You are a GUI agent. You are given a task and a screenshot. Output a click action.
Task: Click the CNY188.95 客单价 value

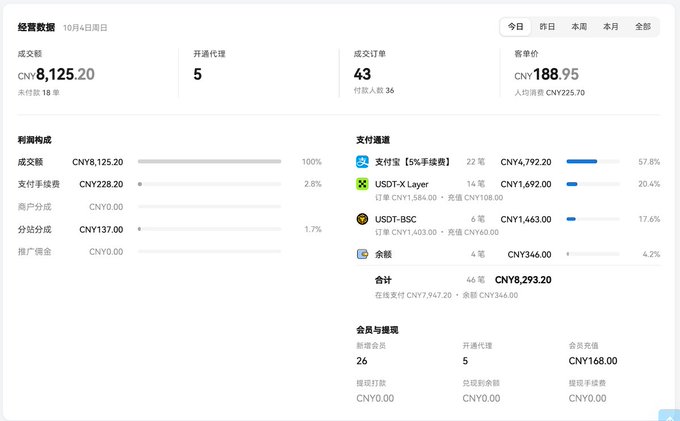pyautogui.click(x=546, y=74)
